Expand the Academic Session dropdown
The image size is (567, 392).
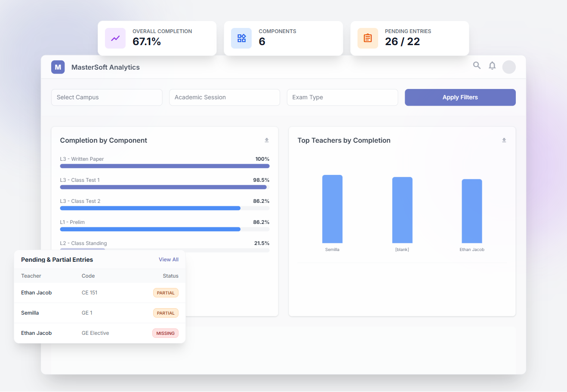coord(225,98)
